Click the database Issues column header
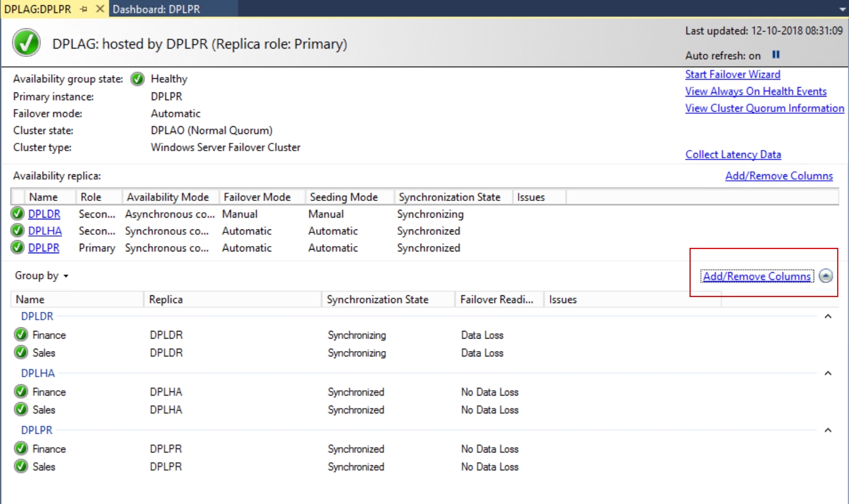Viewport: 849px width, 504px height. coord(633,299)
